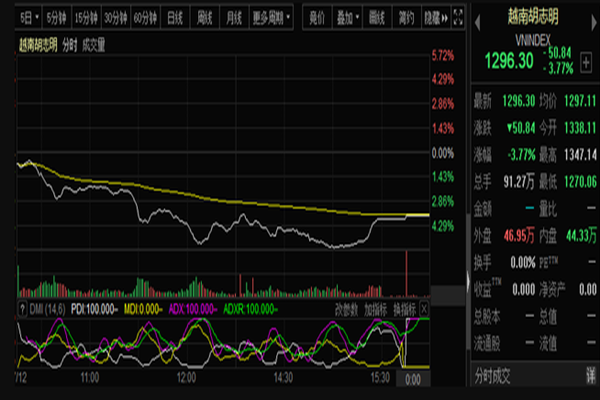Open the 隐藏 hide dropdown in toolbar

tap(435, 17)
